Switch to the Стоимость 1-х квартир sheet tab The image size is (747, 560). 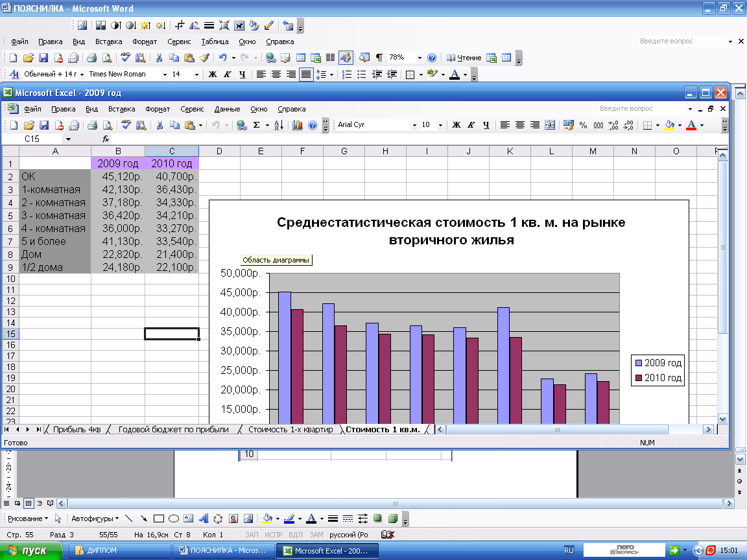(x=290, y=430)
